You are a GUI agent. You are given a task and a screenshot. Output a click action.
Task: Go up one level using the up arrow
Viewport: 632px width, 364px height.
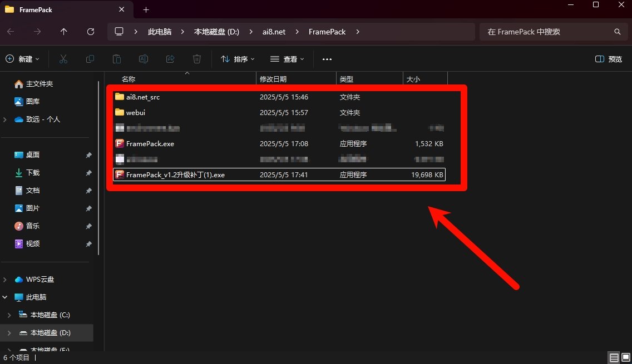tap(63, 32)
